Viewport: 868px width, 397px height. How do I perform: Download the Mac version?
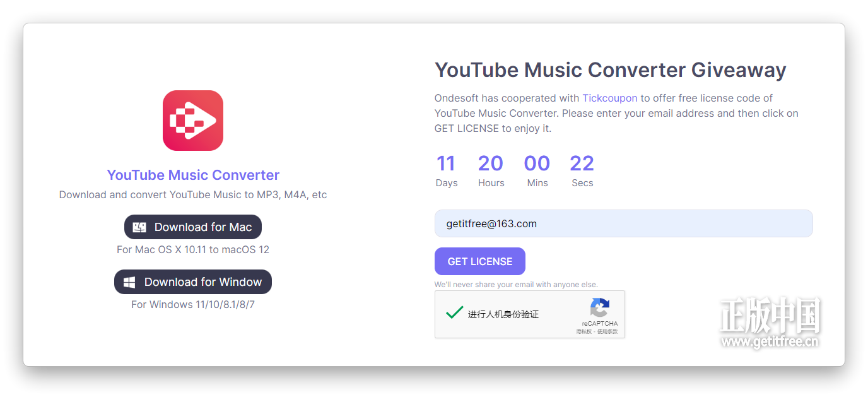point(193,227)
